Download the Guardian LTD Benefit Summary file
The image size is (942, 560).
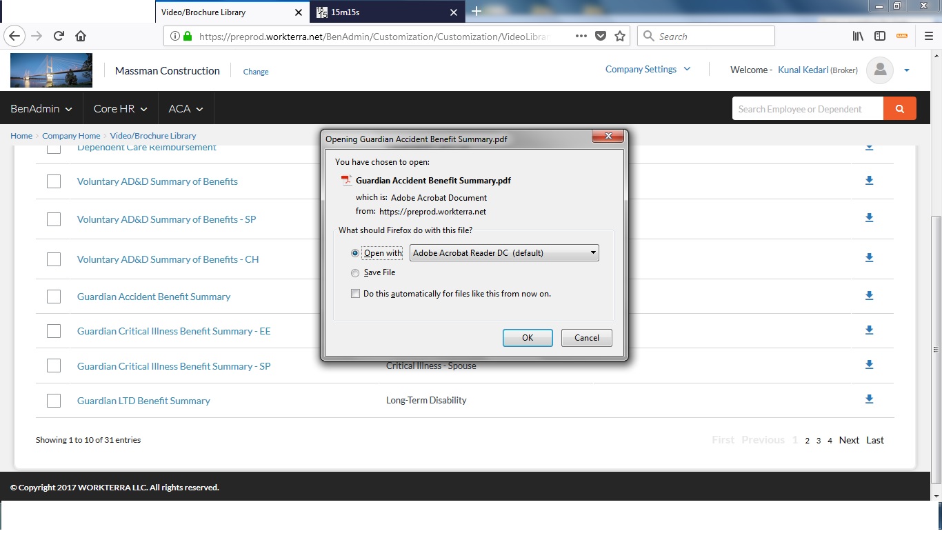point(869,399)
